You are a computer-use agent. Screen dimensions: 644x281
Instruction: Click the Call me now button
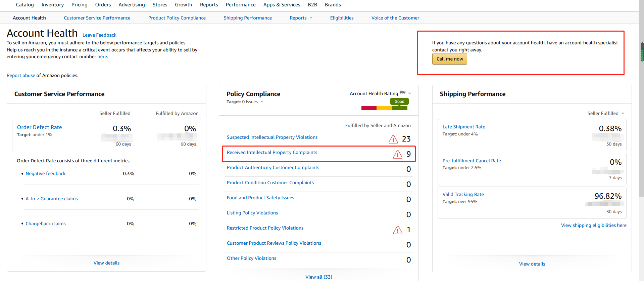[x=450, y=59]
